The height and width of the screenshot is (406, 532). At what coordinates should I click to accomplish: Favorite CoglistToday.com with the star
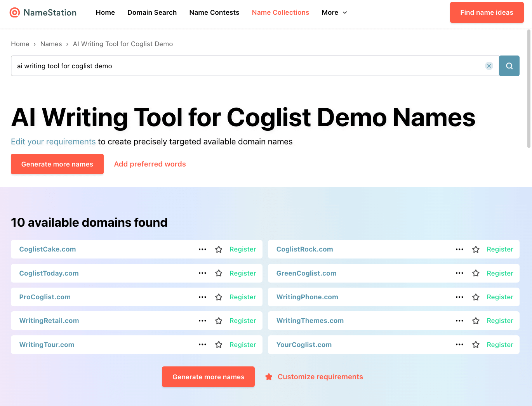[219, 273]
